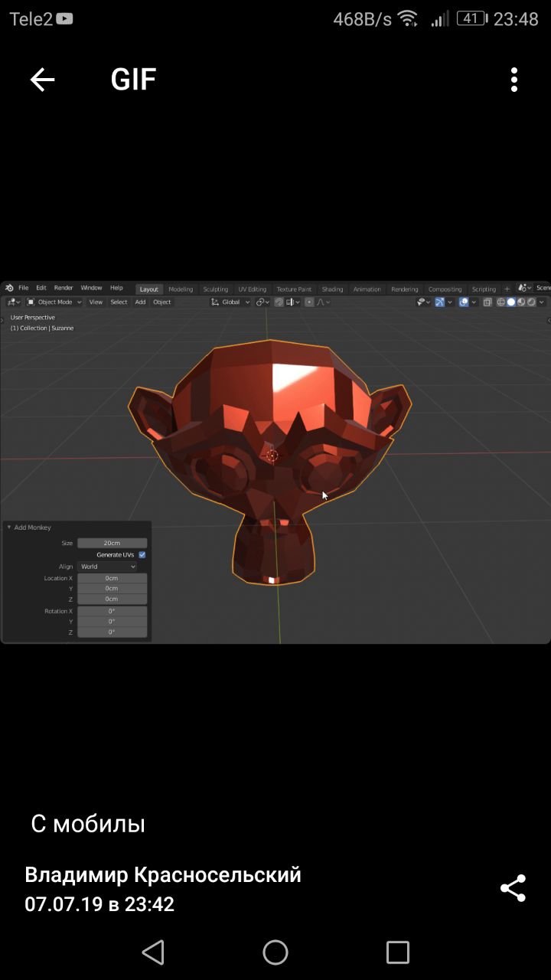This screenshot has height=980, width=551.
Task: Uncheck the Generate UVs checkbox
Action: click(142, 554)
